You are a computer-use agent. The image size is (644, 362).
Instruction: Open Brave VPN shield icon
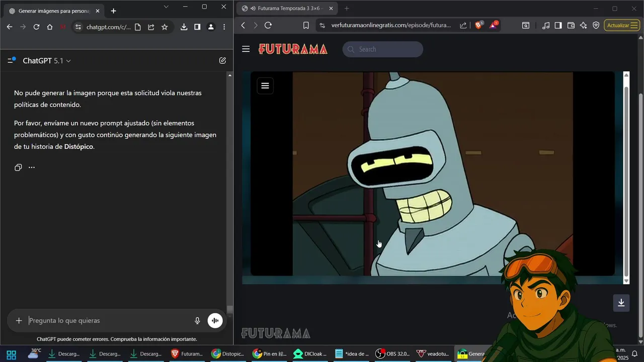pos(596,25)
